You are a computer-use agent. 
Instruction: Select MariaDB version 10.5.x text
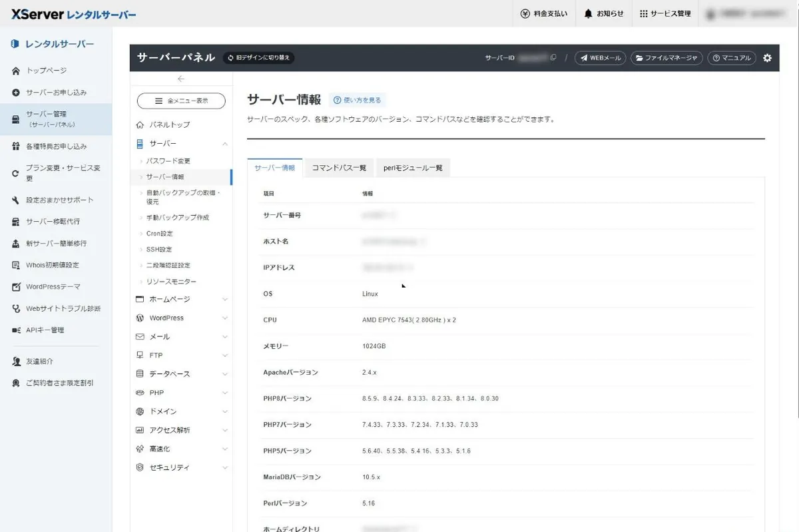tap(371, 477)
